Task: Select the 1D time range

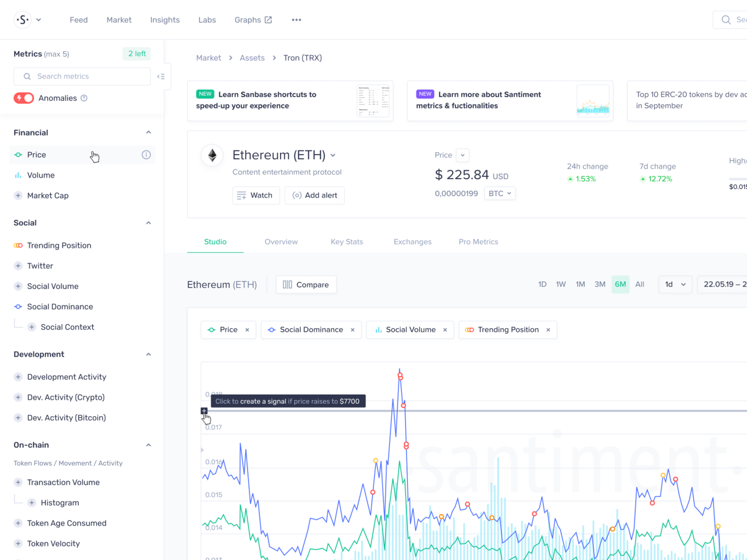Action: [542, 284]
